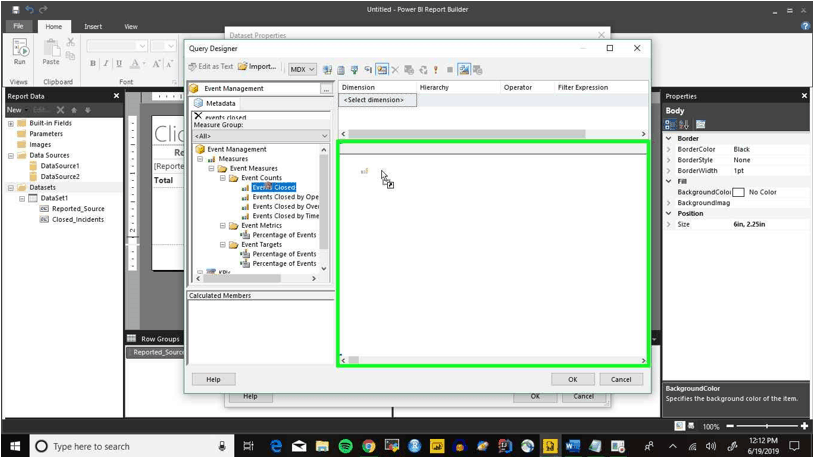Toggle the Design Mode icon in toolbar
The height and width of the screenshot is (459, 813).
[464, 69]
